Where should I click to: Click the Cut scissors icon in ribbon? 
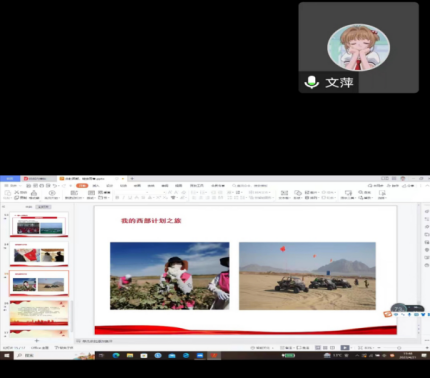point(16,192)
